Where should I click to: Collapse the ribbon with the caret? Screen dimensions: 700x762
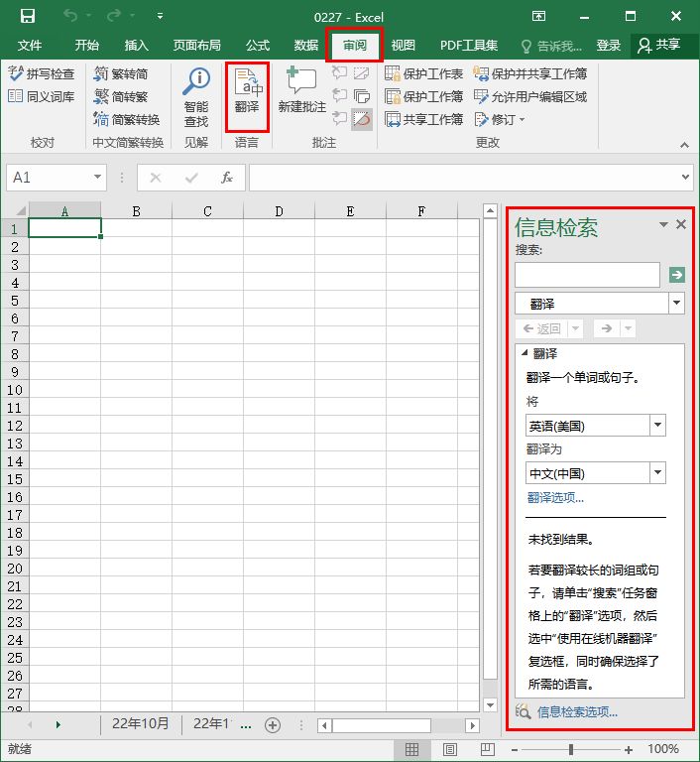pos(684,145)
